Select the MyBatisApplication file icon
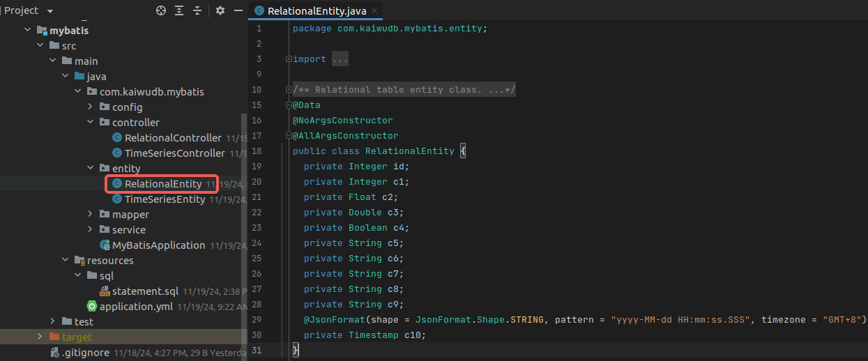 coord(105,245)
